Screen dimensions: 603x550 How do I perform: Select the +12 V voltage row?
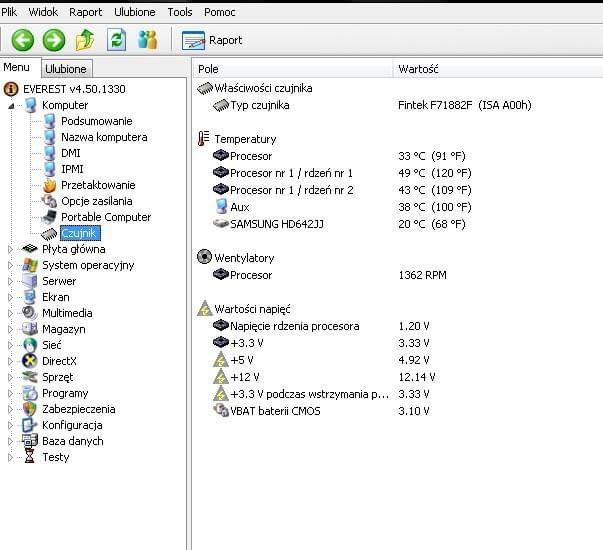(x=324, y=377)
